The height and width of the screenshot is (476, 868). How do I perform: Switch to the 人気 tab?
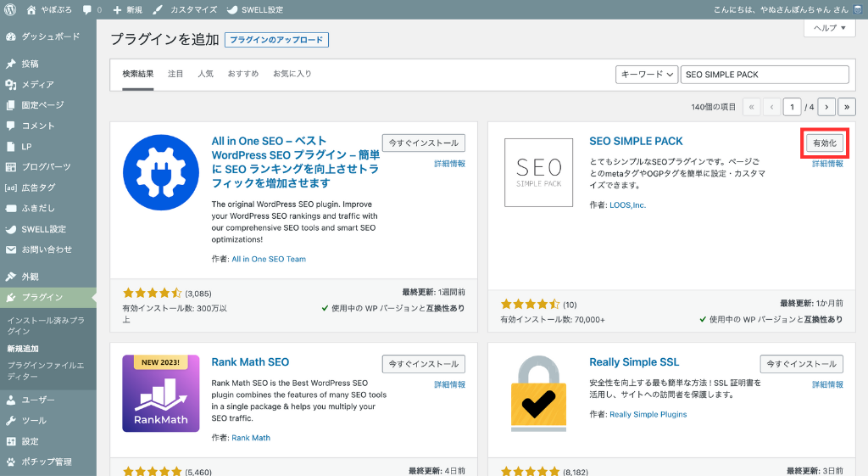pyautogui.click(x=205, y=74)
